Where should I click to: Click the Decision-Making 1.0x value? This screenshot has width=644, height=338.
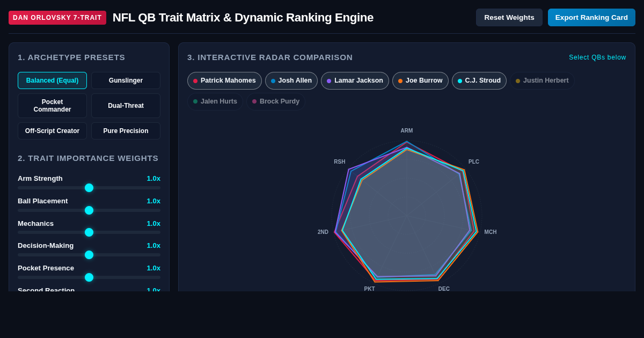(x=153, y=246)
